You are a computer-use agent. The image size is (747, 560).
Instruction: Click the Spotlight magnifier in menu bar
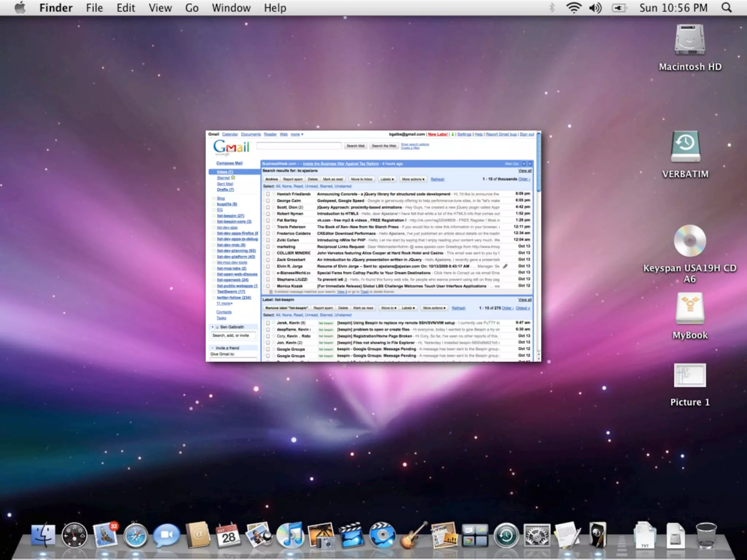pyautogui.click(x=727, y=8)
